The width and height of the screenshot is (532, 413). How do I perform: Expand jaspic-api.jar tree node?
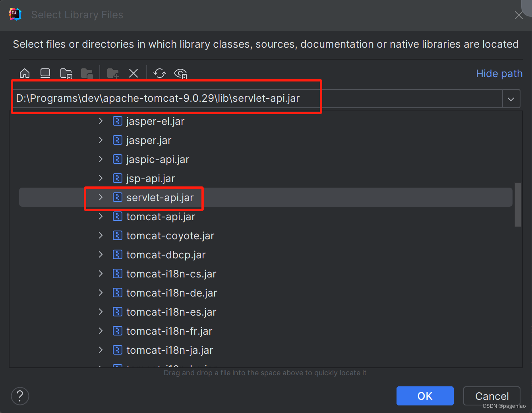coord(101,159)
